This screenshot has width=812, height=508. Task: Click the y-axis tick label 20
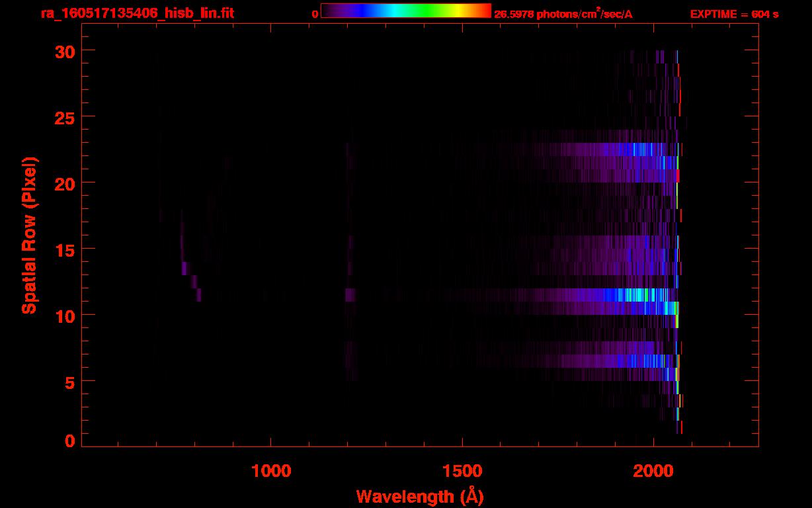pyautogui.click(x=64, y=183)
